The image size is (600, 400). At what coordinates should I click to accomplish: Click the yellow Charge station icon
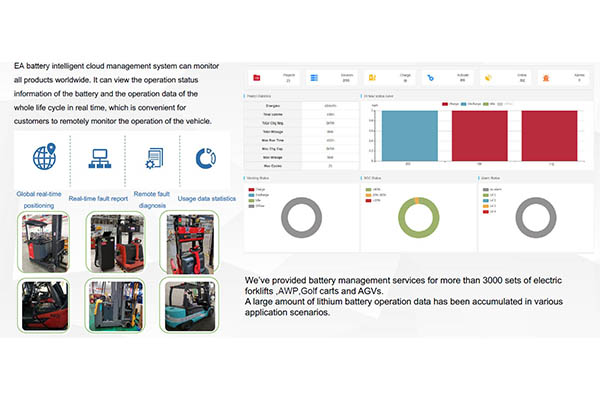pyautogui.click(x=372, y=78)
